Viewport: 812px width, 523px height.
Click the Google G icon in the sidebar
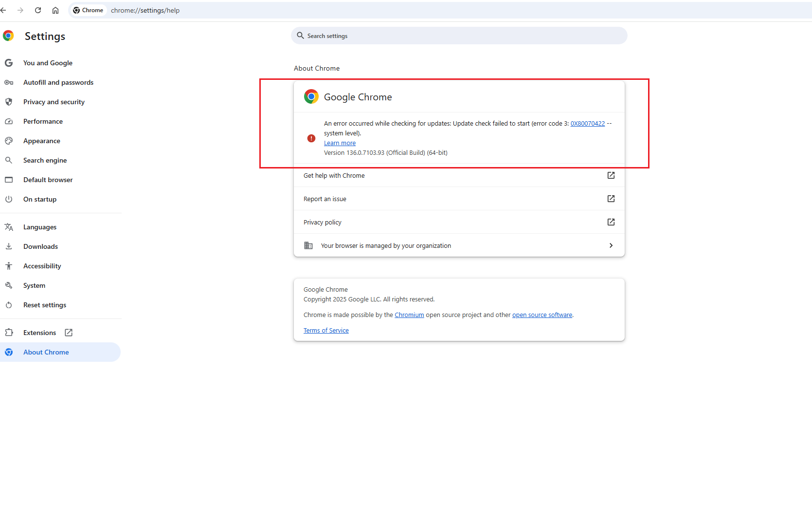[x=9, y=63]
